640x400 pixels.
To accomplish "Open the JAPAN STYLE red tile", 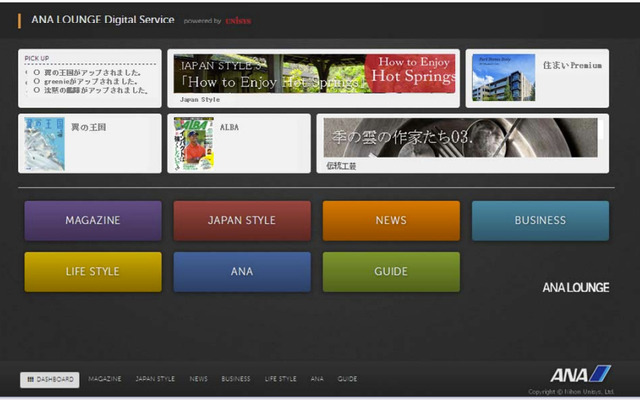I will (242, 220).
